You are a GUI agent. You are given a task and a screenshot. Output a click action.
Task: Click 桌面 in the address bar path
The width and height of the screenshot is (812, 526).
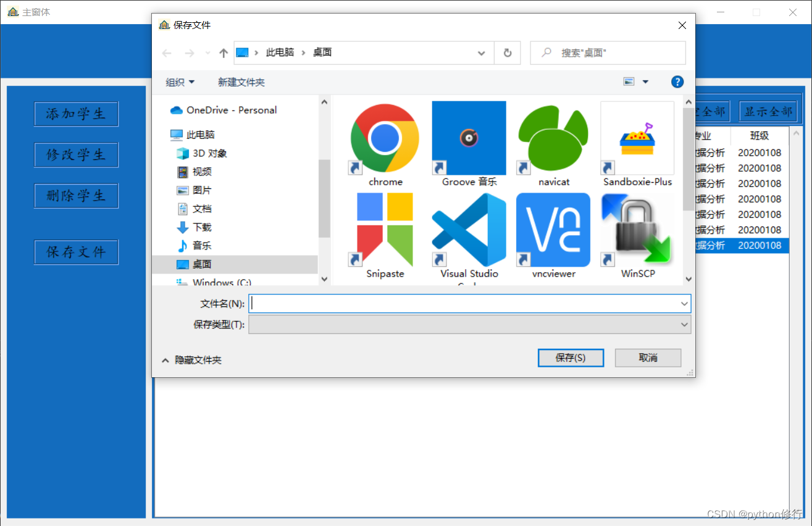click(322, 52)
